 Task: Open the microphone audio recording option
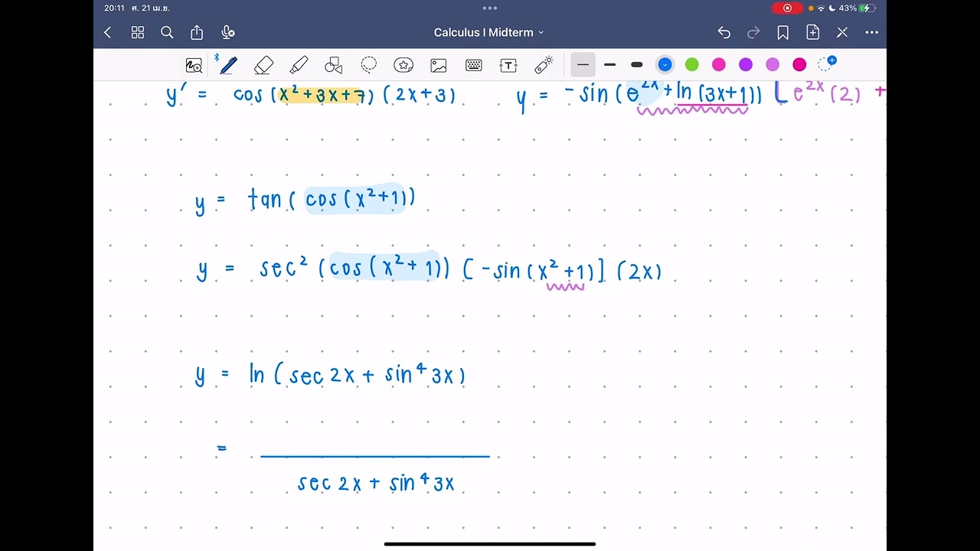(227, 32)
